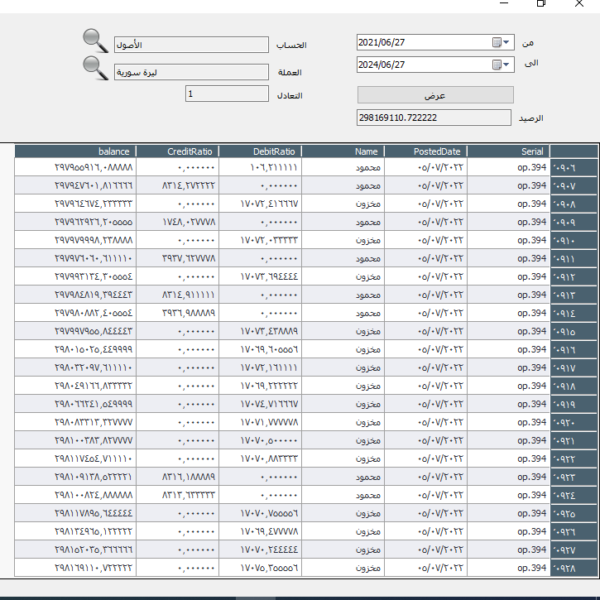Screen dimensions: 600x600
Task: Click DebitRatio cell ١٧٠٧٤,٧١٦٦٦٧
Action: (x=260, y=404)
